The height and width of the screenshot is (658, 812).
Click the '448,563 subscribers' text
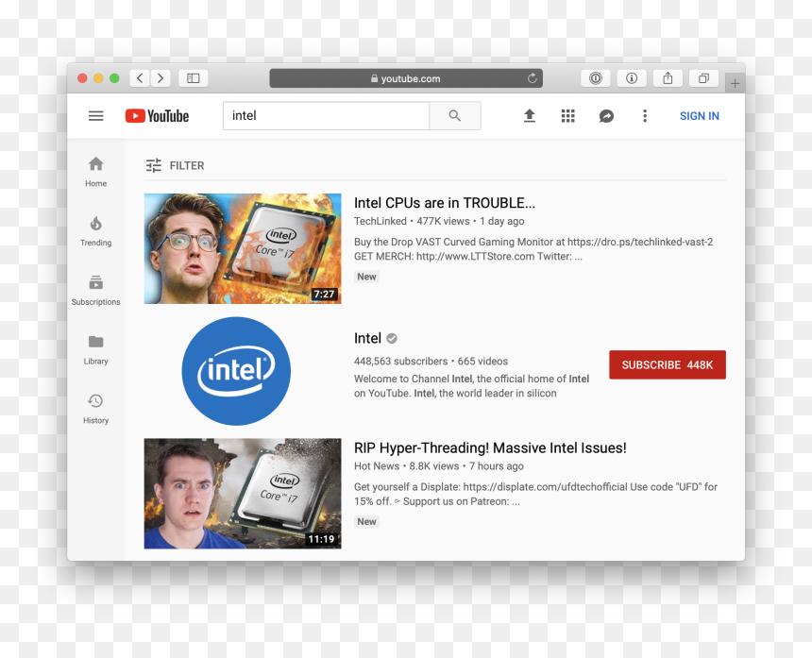pyautogui.click(x=401, y=362)
